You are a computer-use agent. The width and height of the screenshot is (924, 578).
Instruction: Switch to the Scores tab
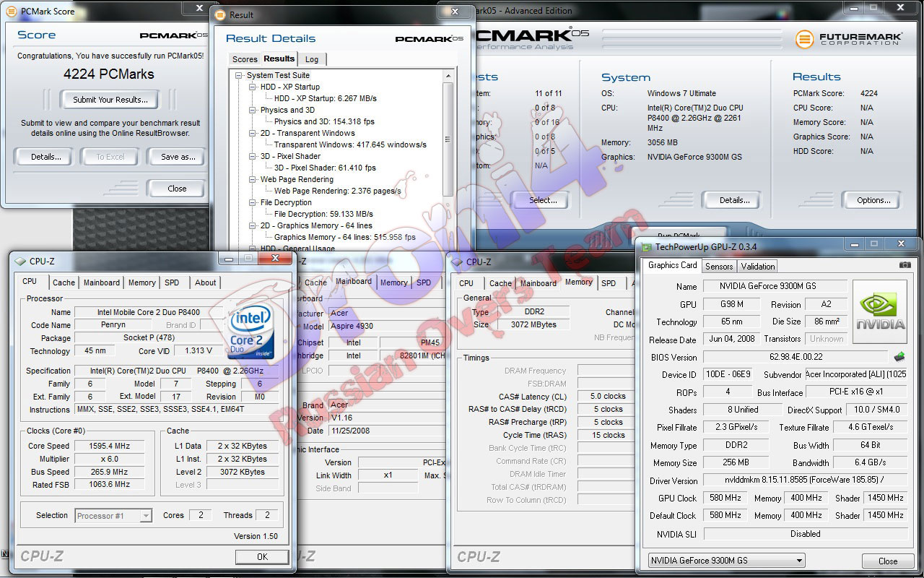click(244, 59)
